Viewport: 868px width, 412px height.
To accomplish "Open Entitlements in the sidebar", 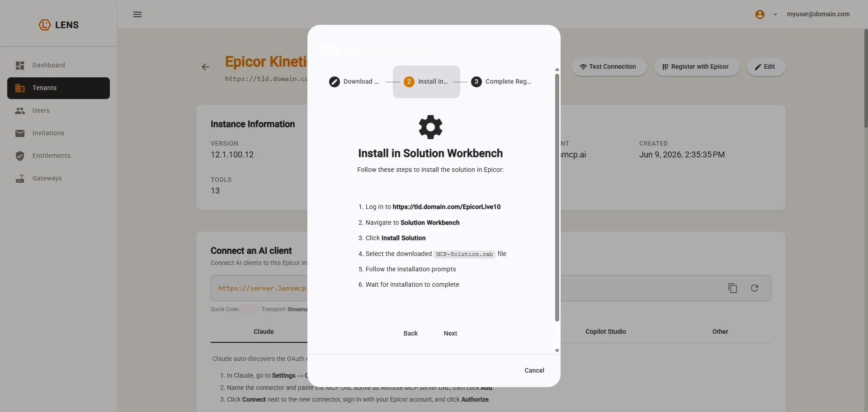I will pos(58,156).
